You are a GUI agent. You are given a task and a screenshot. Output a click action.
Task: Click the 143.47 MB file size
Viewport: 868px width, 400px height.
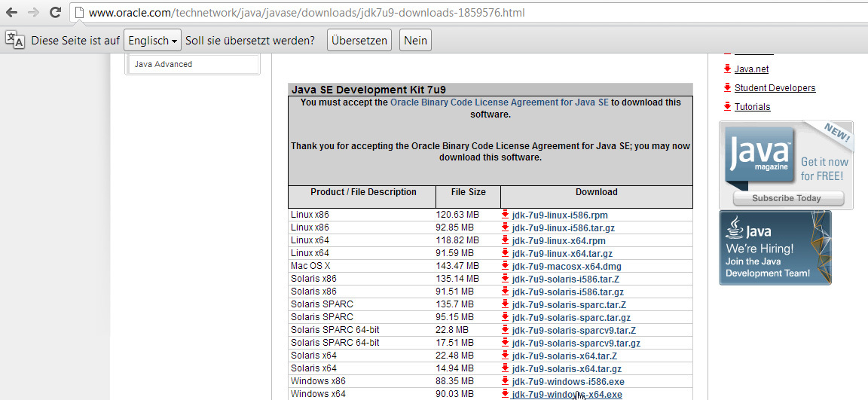point(457,266)
